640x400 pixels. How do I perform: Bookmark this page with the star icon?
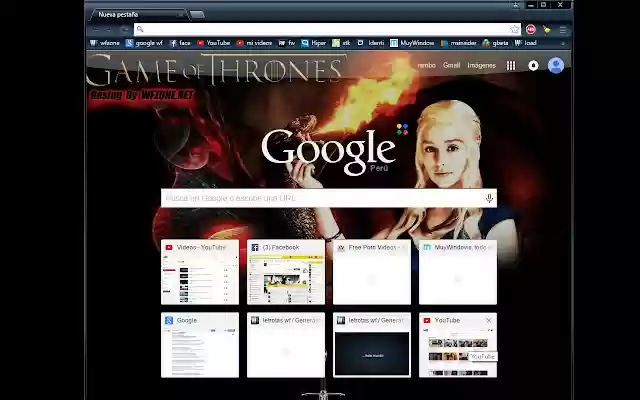pos(515,29)
